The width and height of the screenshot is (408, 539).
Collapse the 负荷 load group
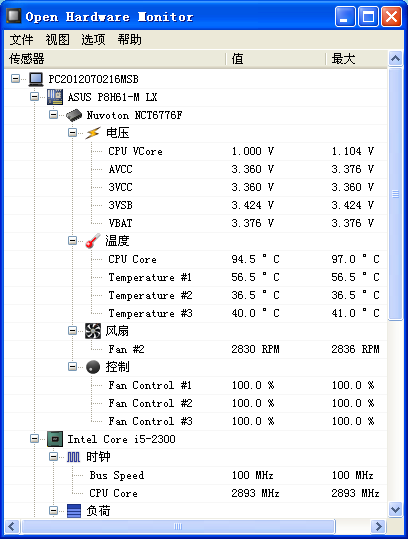(53, 510)
